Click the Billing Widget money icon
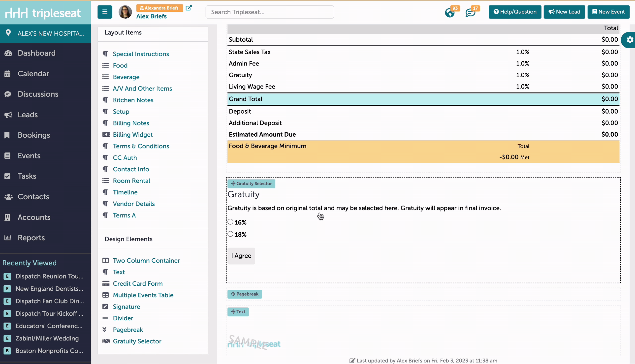The image size is (635, 364). click(106, 134)
